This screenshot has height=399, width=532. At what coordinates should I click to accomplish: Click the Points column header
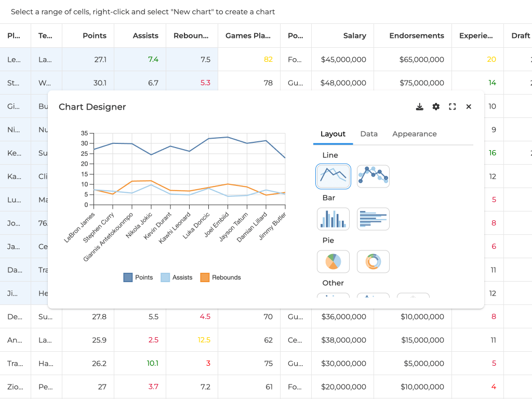(94, 36)
